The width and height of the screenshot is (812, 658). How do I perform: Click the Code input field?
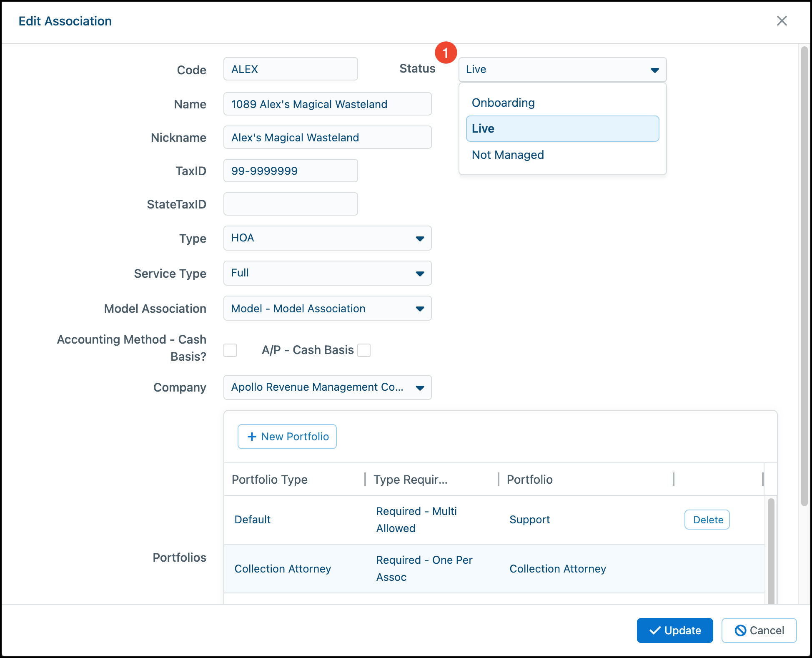pyautogui.click(x=291, y=69)
